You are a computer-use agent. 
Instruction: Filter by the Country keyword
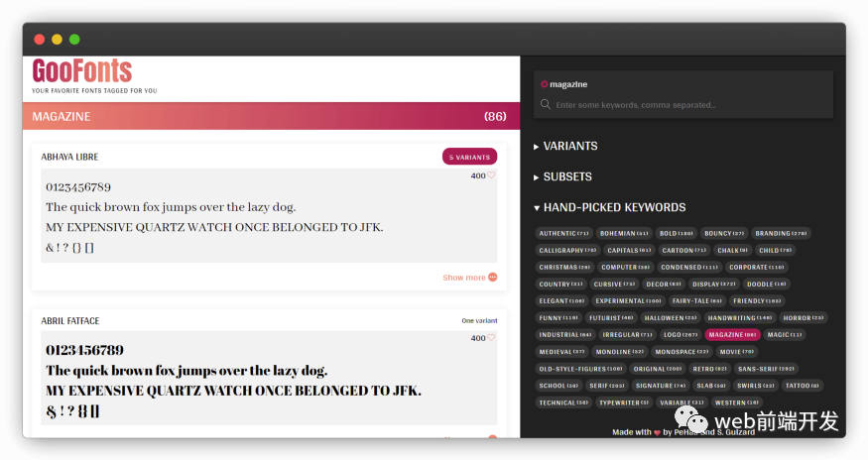560,284
